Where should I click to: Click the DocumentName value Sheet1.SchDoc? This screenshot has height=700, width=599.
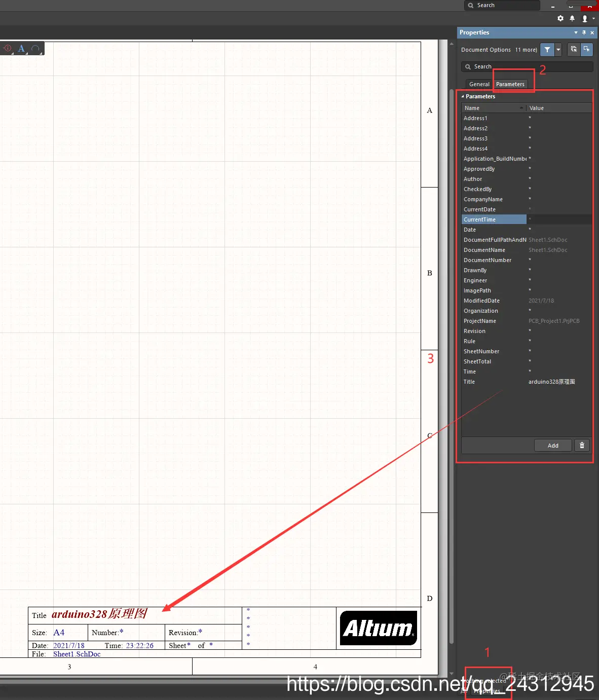[548, 250]
